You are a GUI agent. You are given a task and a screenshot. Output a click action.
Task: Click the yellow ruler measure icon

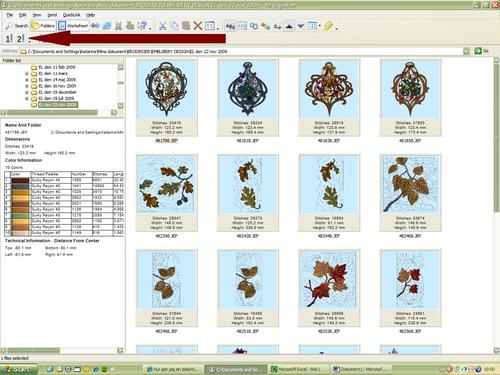coord(328,26)
